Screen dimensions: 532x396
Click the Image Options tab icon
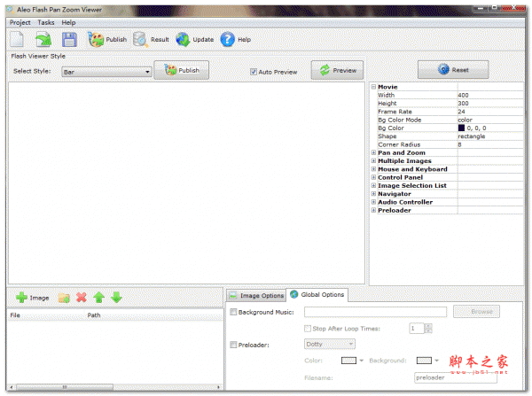click(x=233, y=295)
